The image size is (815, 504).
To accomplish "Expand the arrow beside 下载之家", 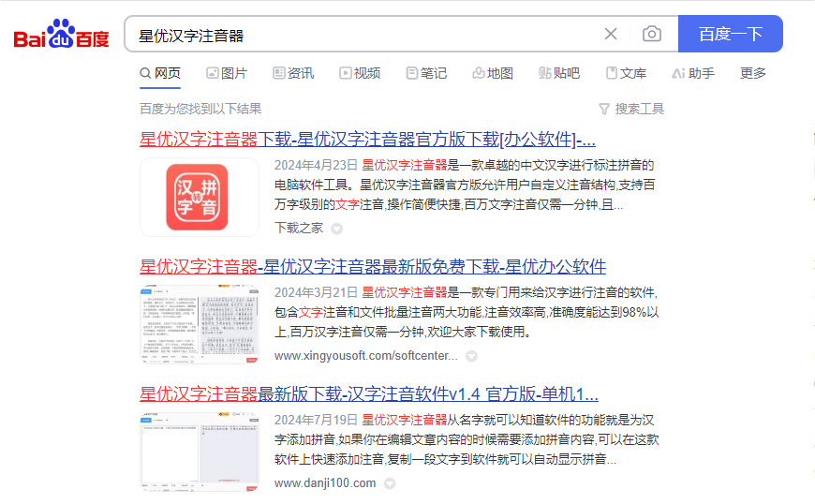I will pyautogui.click(x=337, y=229).
